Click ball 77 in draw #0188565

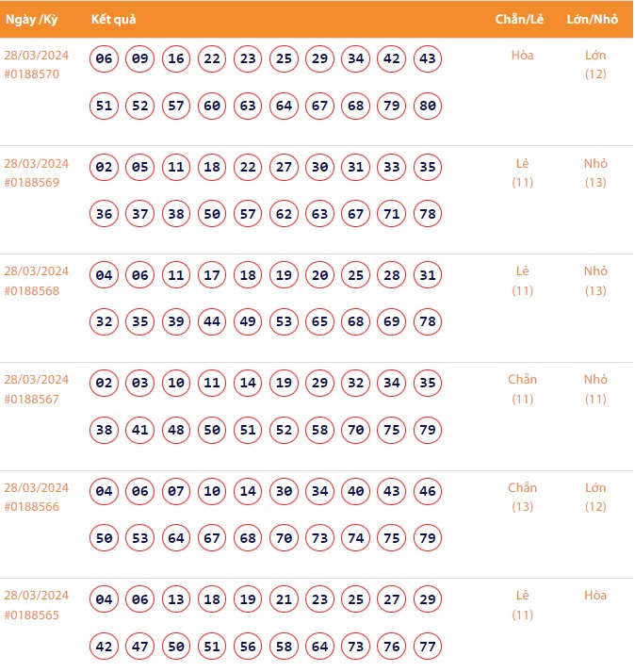coord(428,647)
